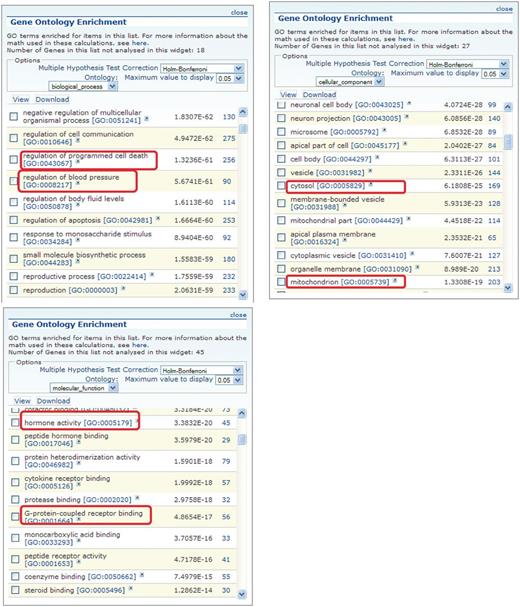Check the regulation of programmed cell death checkbox
Screen dimensions: 520x607
[14, 159]
